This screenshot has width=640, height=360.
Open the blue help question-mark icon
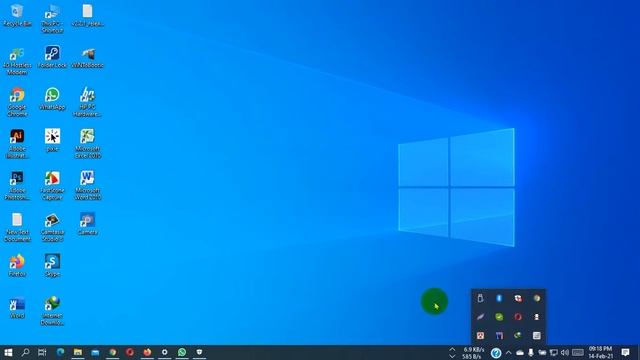(x=496, y=353)
